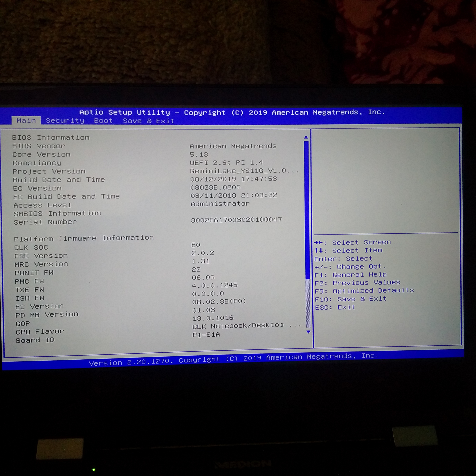Screen dimensions: 476x476
Task: Select the ISH FW label
Action: [x=30, y=298]
